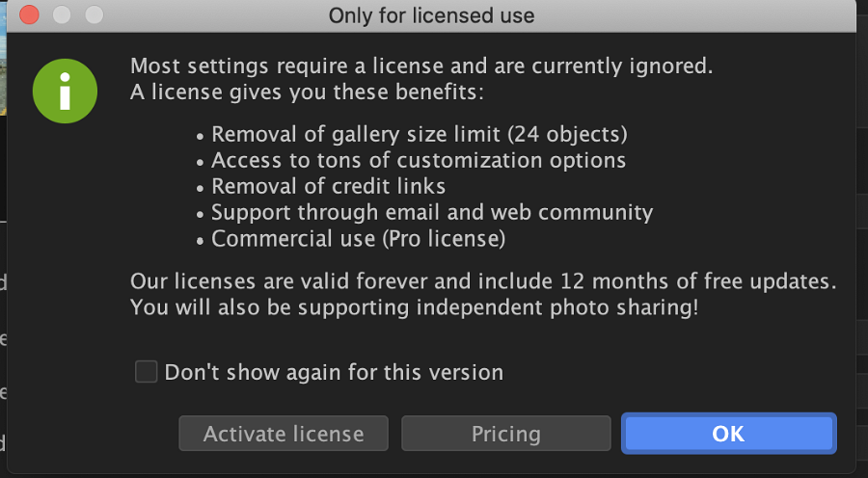The image size is (868, 478).
Task: Click the "Most settings require a license" sentence
Action: pyautogui.click(x=421, y=66)
